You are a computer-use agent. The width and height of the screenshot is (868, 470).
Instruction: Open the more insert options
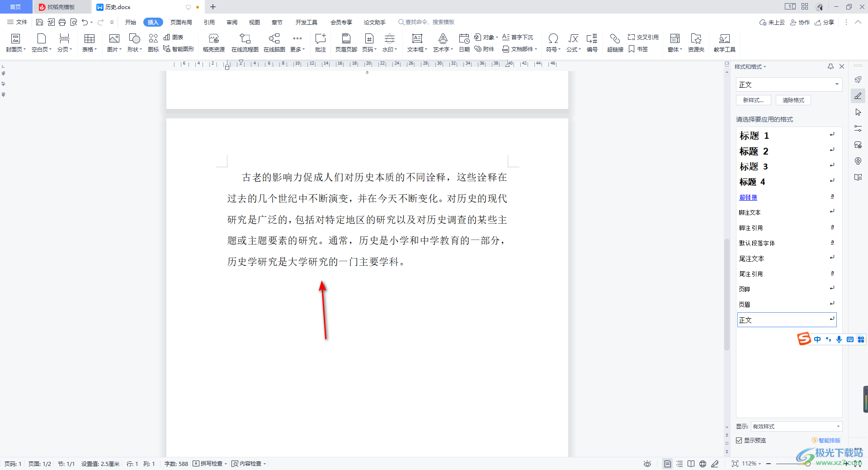tap(297, 43)
